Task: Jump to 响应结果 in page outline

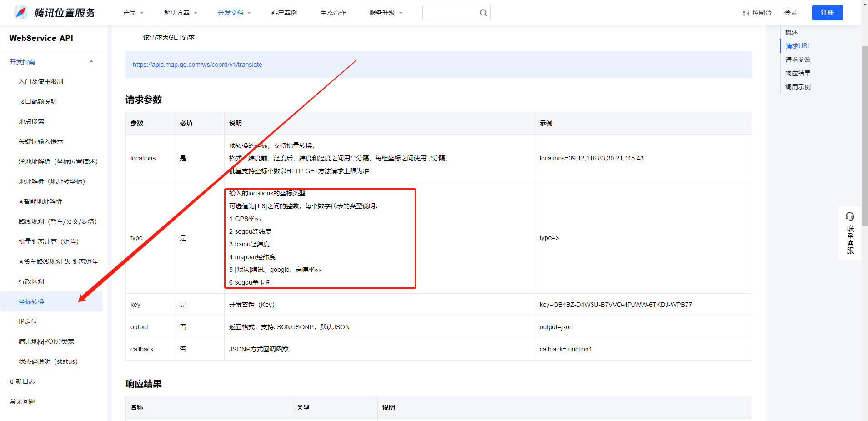Action: tap(798, 73)
